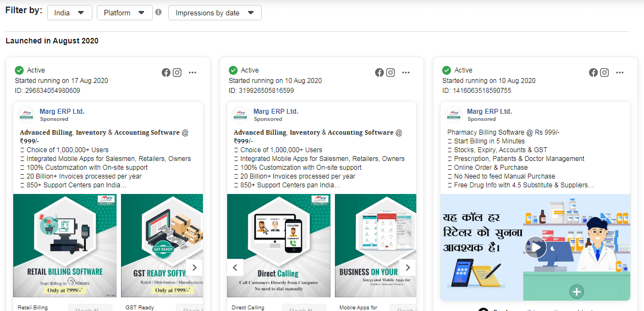The height and width of the screenshot is (311, 644).
Task: Click 'Direct Calling' caption below carousel
Action: 247,307
